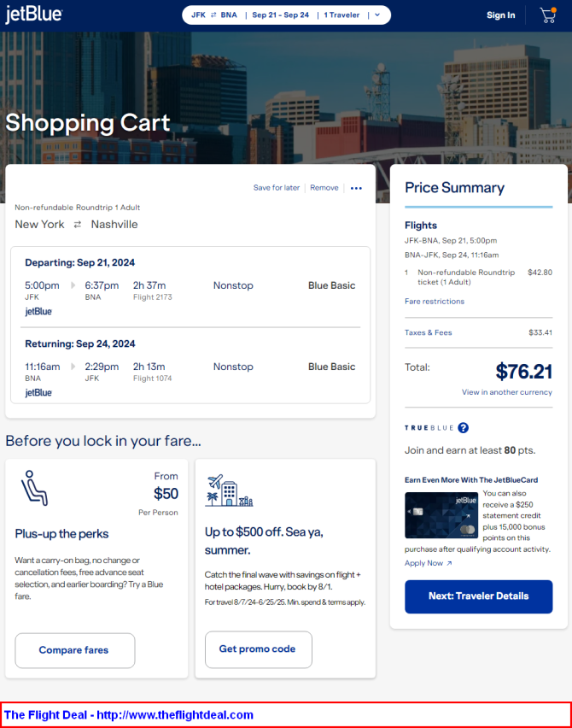
Task: Click the TrueBlue help question mark icon
Action: (x=463, y=428)
